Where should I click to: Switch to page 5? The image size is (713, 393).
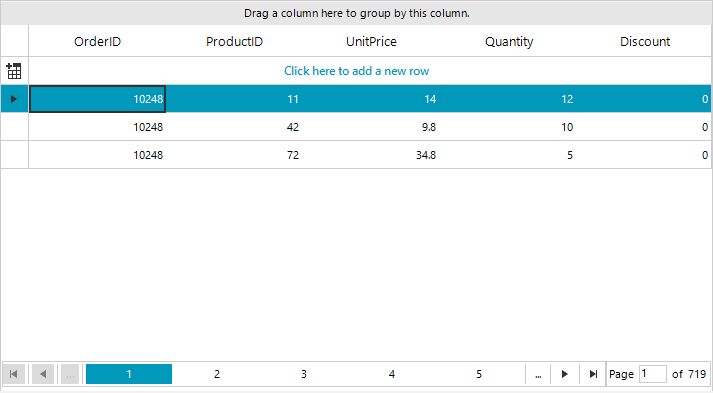[x=479, y=374]
